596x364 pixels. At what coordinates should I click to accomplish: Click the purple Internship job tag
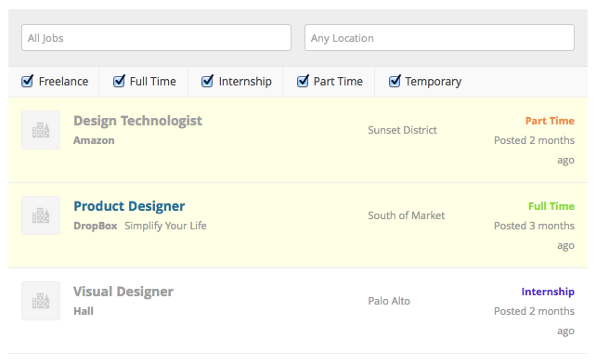548,292
